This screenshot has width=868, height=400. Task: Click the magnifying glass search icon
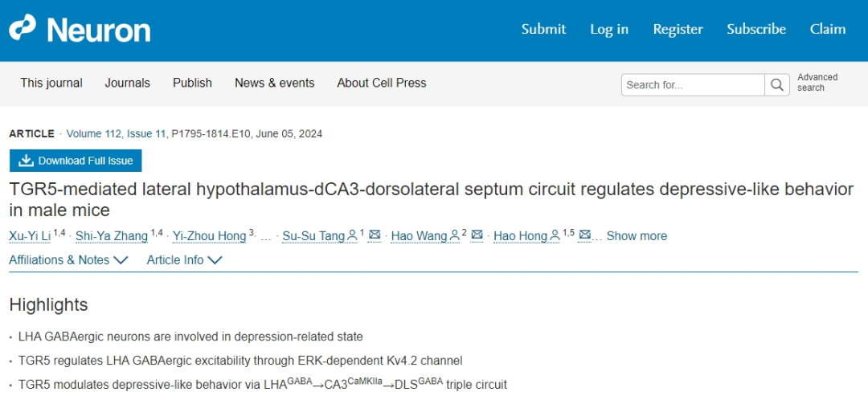point(777,84)
